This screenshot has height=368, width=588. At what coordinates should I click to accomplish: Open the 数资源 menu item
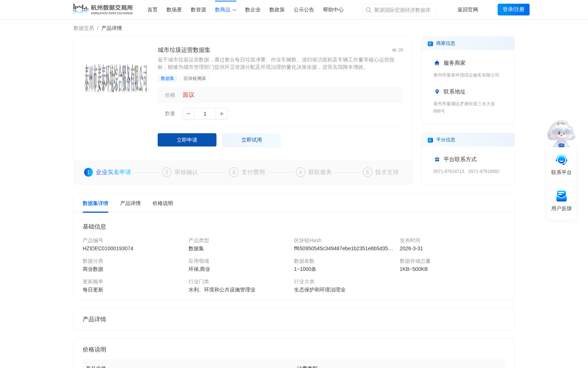[198, 10]
